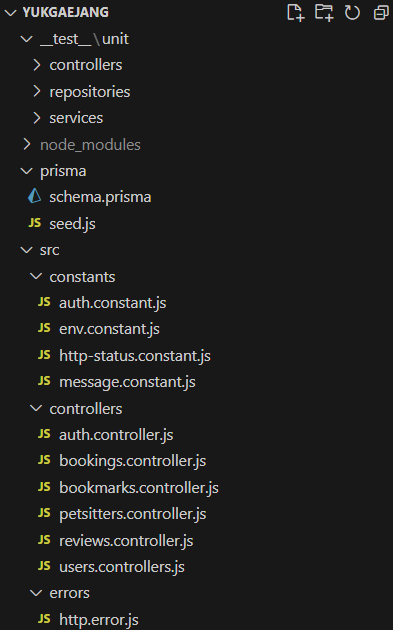
Task: Open auth.controller.js file
Action: 116,435
